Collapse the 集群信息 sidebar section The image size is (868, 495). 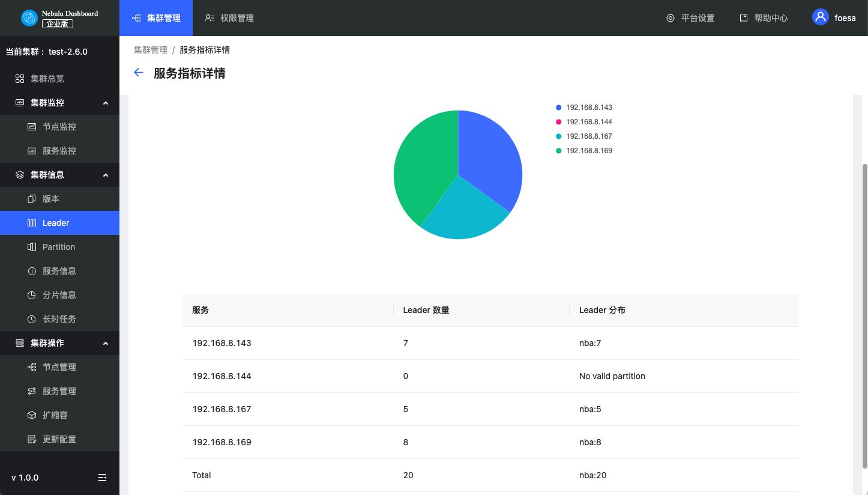(x=106, y=175)
